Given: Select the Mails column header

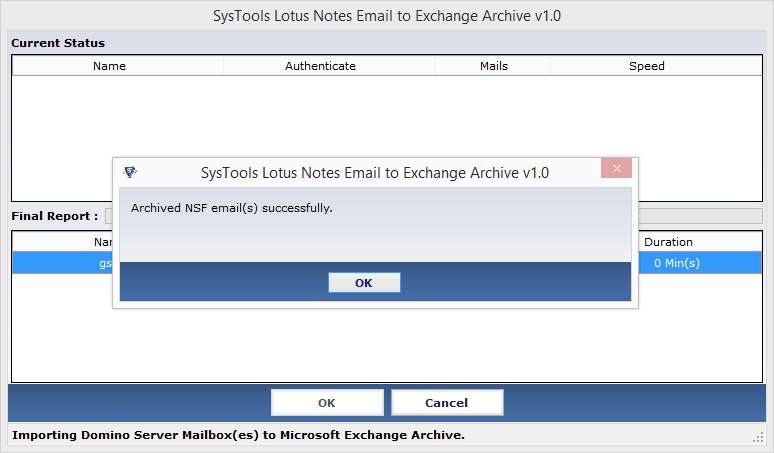Looking at the screenshot, I should pyautogui.click(x=493, y=66).
